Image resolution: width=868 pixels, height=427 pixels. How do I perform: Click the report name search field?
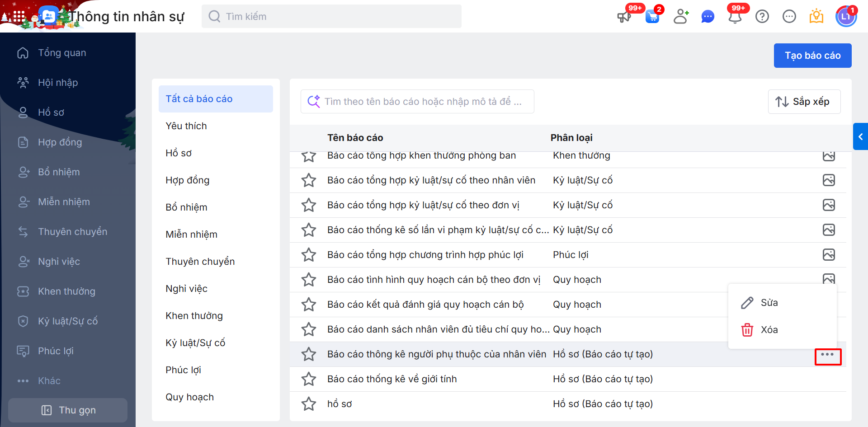point(423,102)
